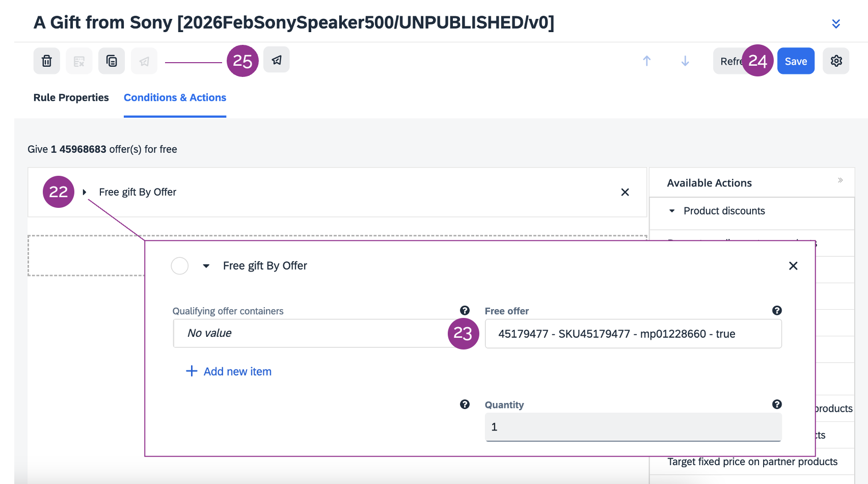Remove the Free gift By Offer action in popup
The height and width of the screenshot is (484, 868).
click(x=793, y=266)
